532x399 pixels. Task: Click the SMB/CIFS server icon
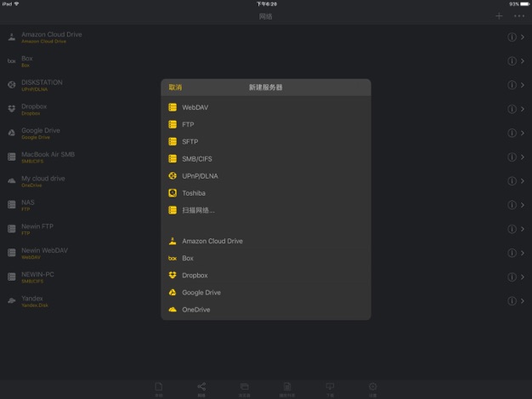point(173,158)
